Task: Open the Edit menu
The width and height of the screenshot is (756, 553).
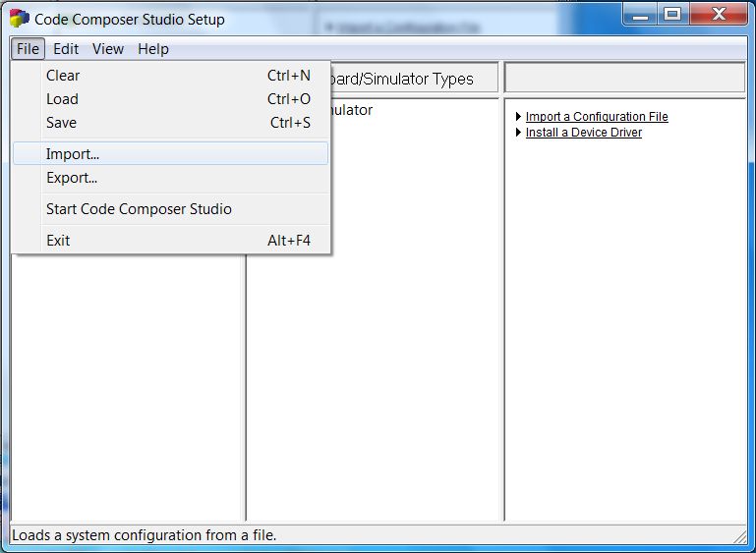Action: (66, 49)
